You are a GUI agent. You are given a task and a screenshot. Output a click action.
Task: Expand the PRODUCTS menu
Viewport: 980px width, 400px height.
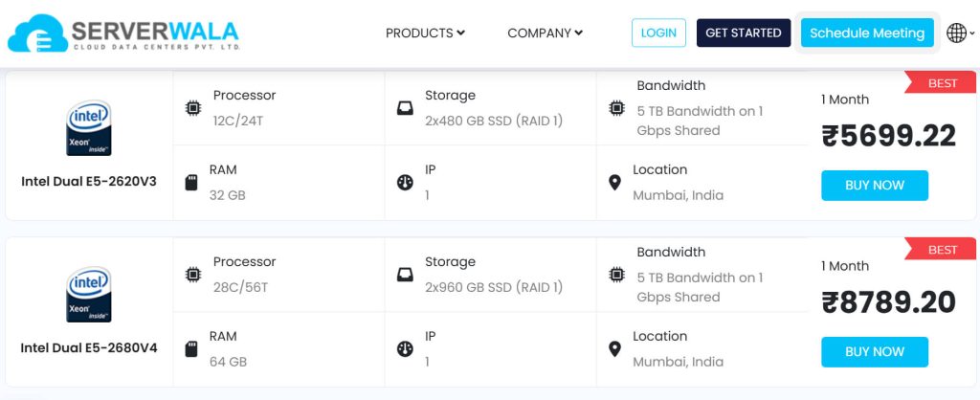click(425, 33)
